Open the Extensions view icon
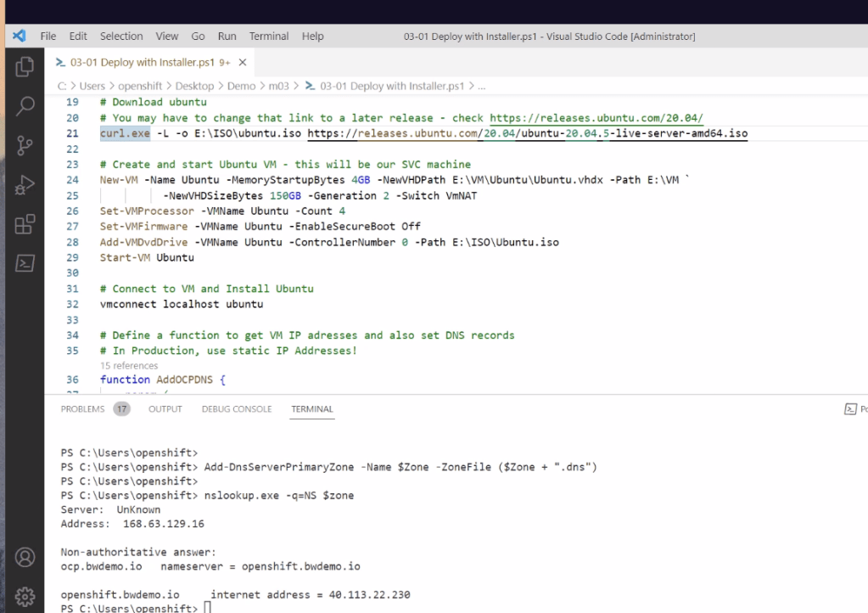868x613 pixels. [x=25, y=224]
